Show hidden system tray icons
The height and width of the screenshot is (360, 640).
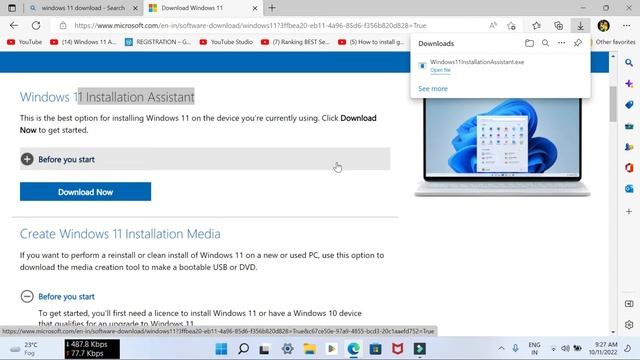coord(501,349)
